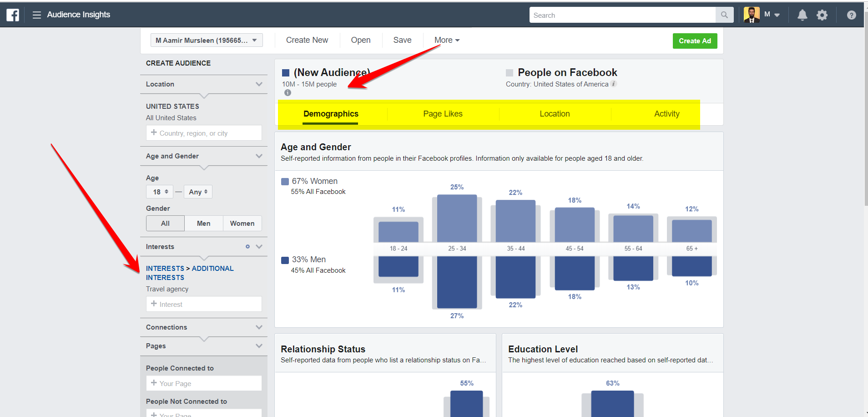Switch to the Page Likes tab
This screenshot has height=417, width=868.
pos(443,114)
